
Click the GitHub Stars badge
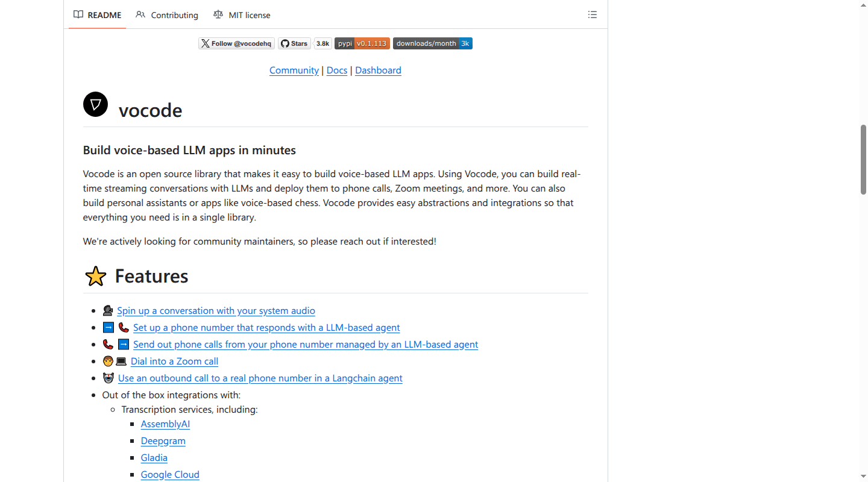click(x=294, y=43)
